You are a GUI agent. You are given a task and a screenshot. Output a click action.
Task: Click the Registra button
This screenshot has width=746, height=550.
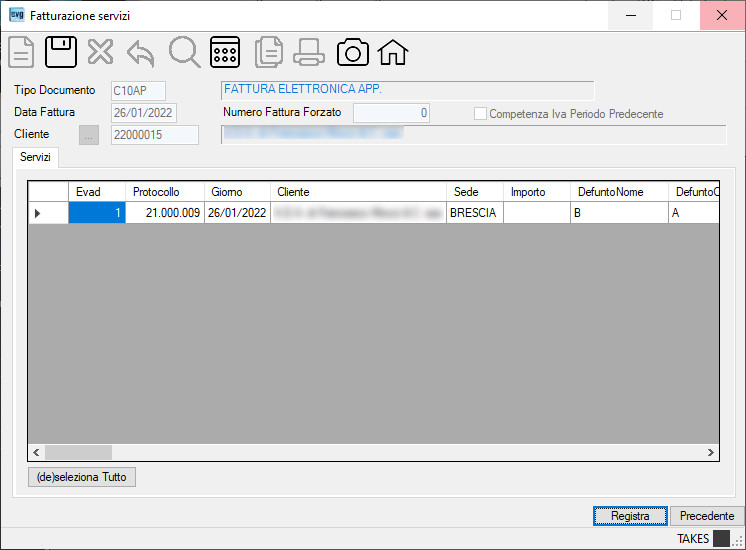click(x=630, y=516)
